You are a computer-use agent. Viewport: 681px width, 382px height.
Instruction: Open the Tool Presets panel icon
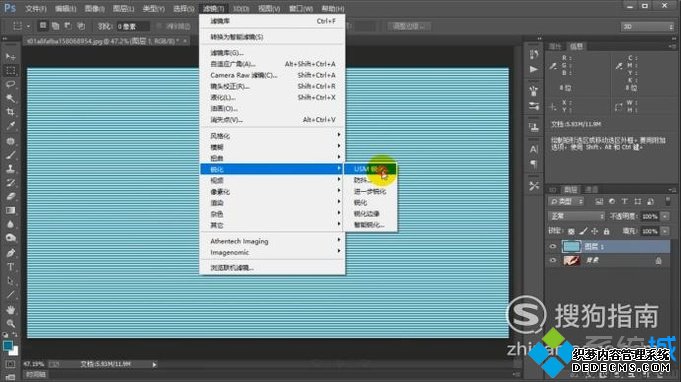tap(534, 186)
